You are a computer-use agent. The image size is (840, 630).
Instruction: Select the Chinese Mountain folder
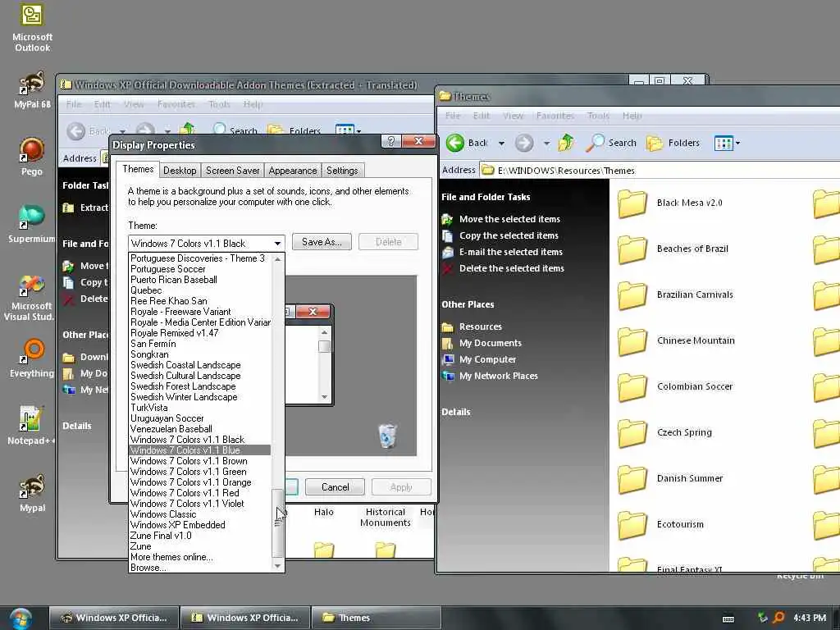pyautogui.click(x=676, y=340)
